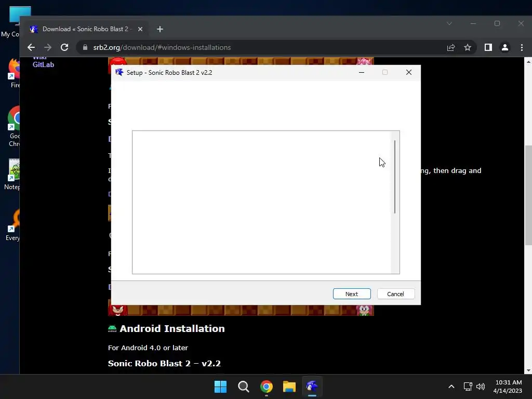Image resolution: width=532 pixels, height=399 pixels.
Task: Open the Windows Start menu
Action: coord(220,387)
